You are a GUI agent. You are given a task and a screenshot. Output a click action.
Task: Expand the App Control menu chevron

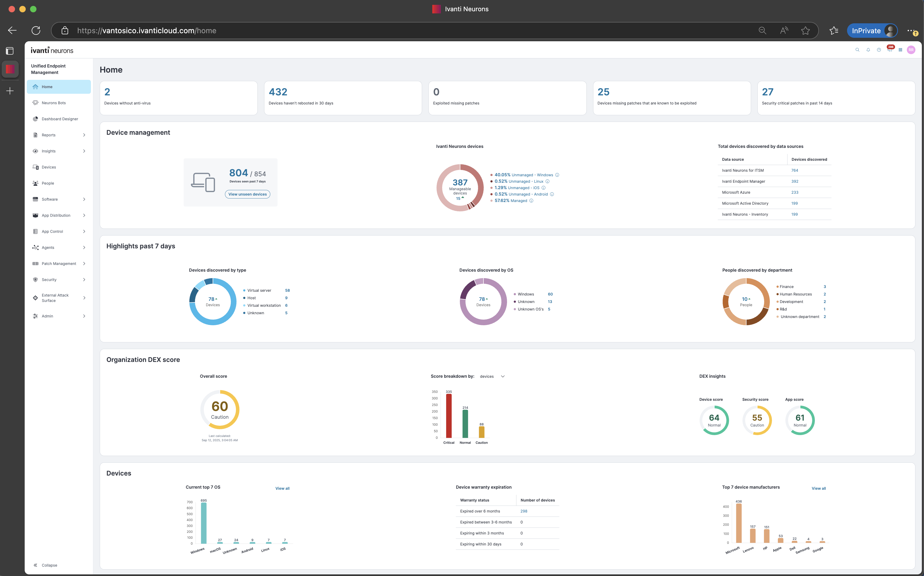(x=84, y=232)
